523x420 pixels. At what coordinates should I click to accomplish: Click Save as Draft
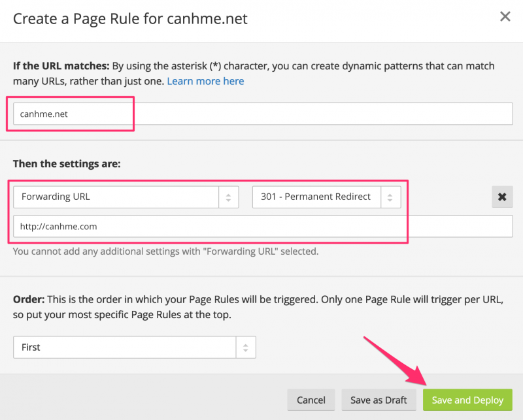pos(379,400)
